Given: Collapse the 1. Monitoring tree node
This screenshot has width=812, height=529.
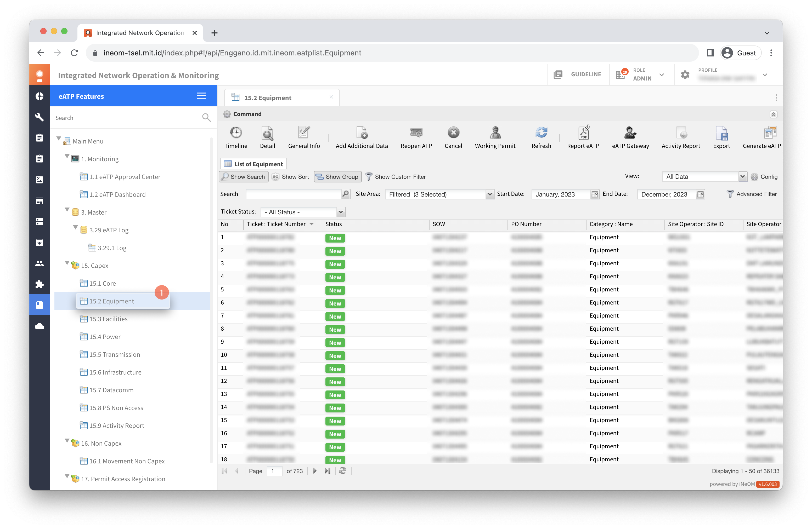Looking at the screenshot, I should pyautogui.click(x=67, y=157).
